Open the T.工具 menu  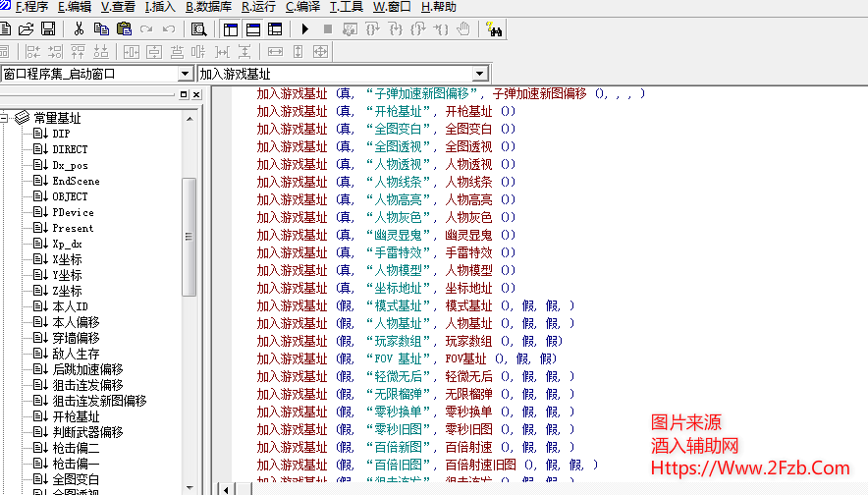pyautogui.click(x=347, y=7)
